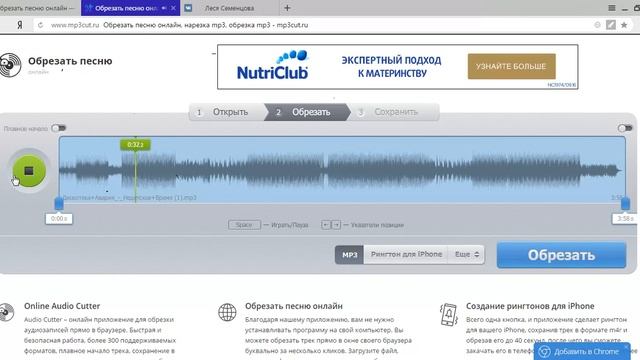Screen dimensions: 640x360
Task: Click the Обрезать песню site title
Action: [70, 61]
